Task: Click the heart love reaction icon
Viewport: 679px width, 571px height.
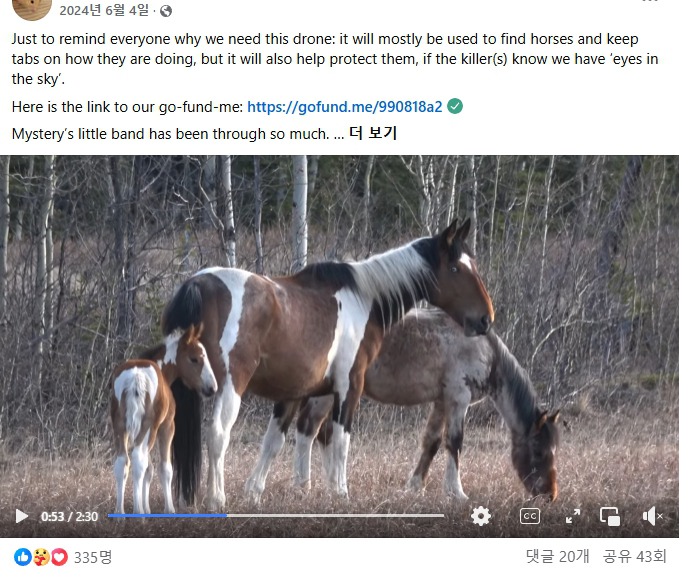Action: pos(60,557)
